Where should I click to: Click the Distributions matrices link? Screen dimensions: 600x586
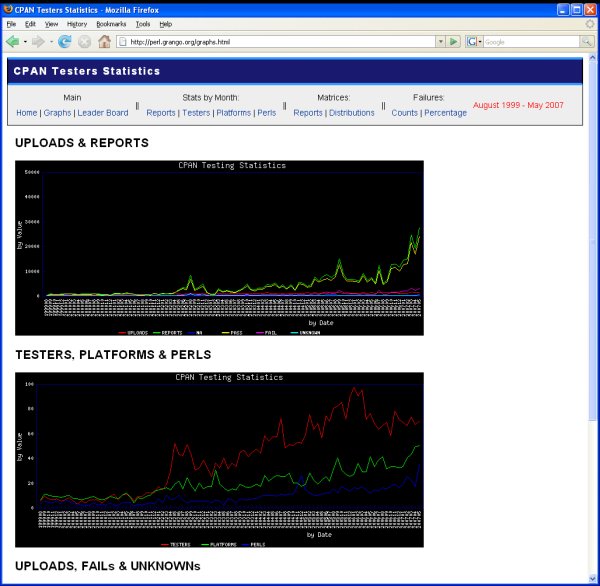(351, 113)
